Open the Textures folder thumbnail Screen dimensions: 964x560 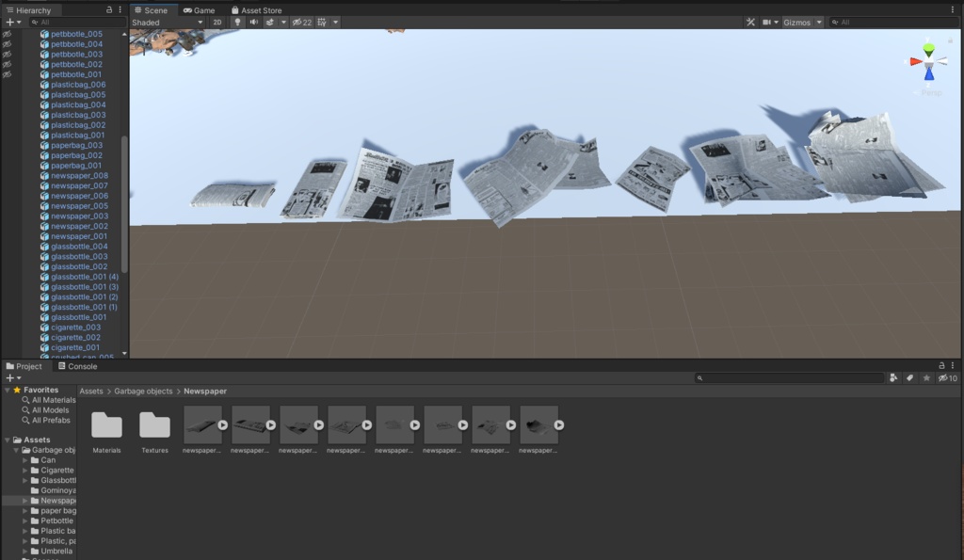point(154,425)
